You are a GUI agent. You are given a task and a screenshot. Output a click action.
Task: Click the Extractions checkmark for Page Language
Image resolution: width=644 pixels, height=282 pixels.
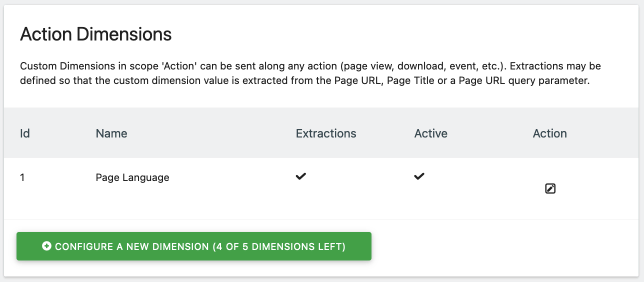point(300,176)
